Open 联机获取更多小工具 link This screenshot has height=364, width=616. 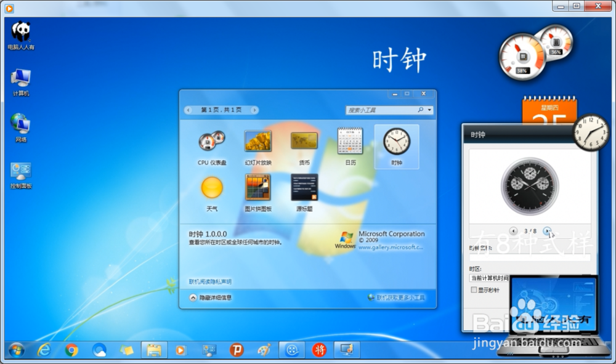396,297
